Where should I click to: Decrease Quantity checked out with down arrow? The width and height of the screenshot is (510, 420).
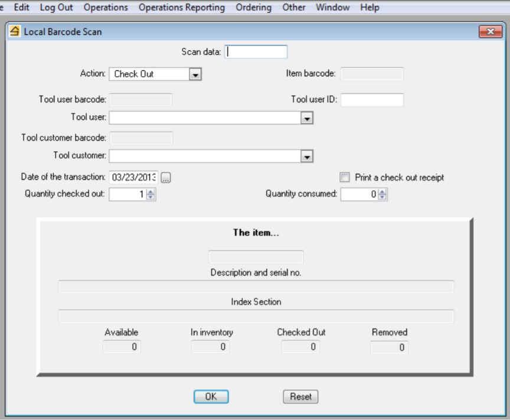[151, 197]
